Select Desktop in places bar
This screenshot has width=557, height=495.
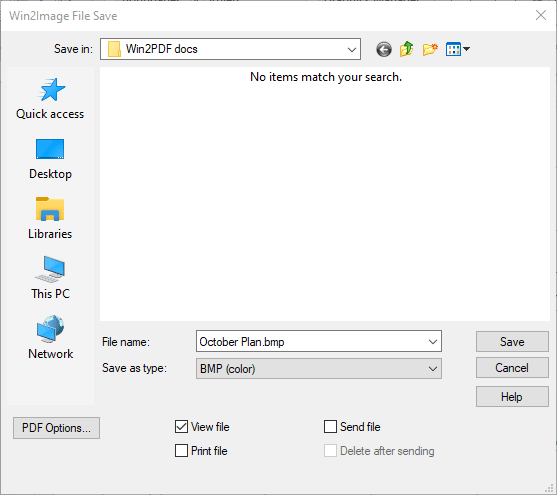50,159
